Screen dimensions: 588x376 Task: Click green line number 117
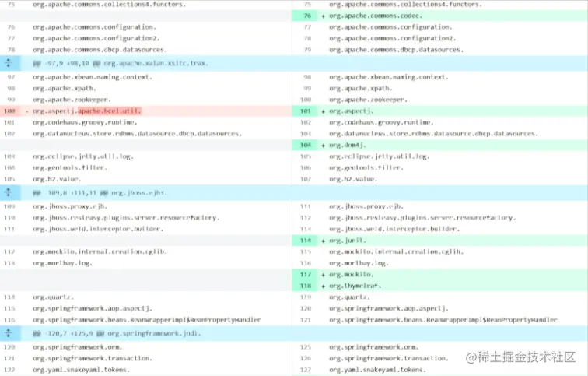(x=305, y=274)
